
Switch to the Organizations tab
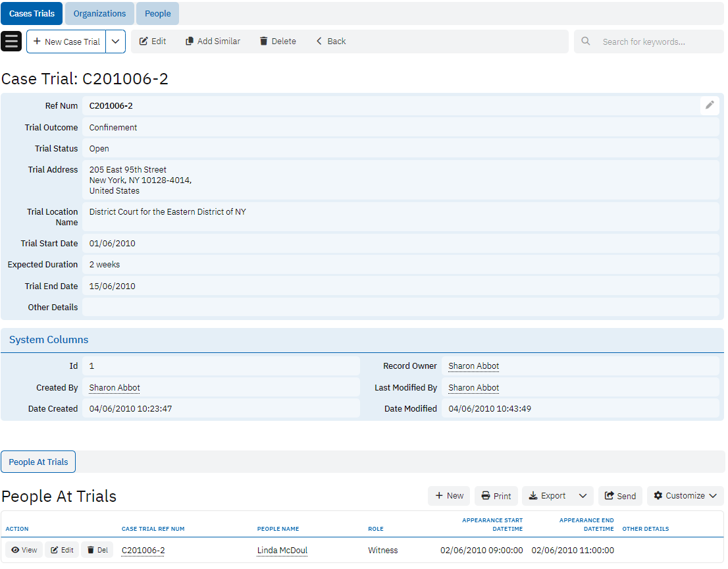99,14
